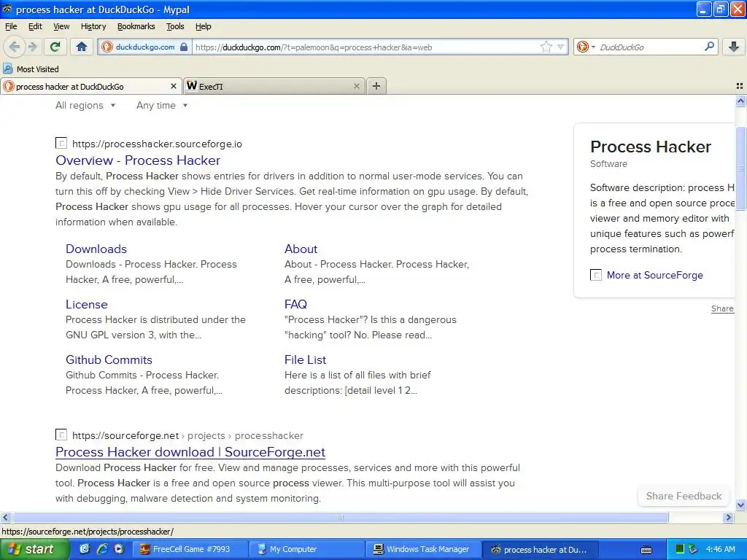Screen dimensions: 747x560
Task: View the padlock site security icon
Action: (x=184, y=47)
